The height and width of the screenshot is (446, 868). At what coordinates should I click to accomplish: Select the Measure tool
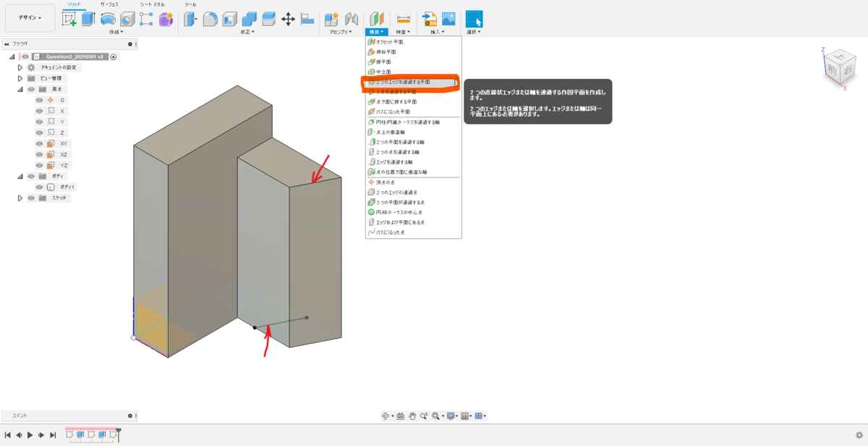click(x=404, y=20)
